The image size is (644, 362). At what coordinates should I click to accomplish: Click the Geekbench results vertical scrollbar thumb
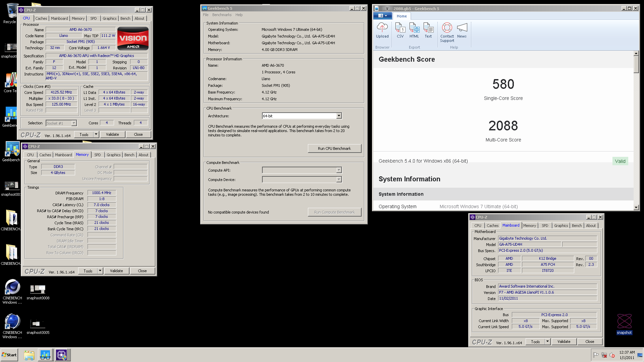(x=636, y=64)
